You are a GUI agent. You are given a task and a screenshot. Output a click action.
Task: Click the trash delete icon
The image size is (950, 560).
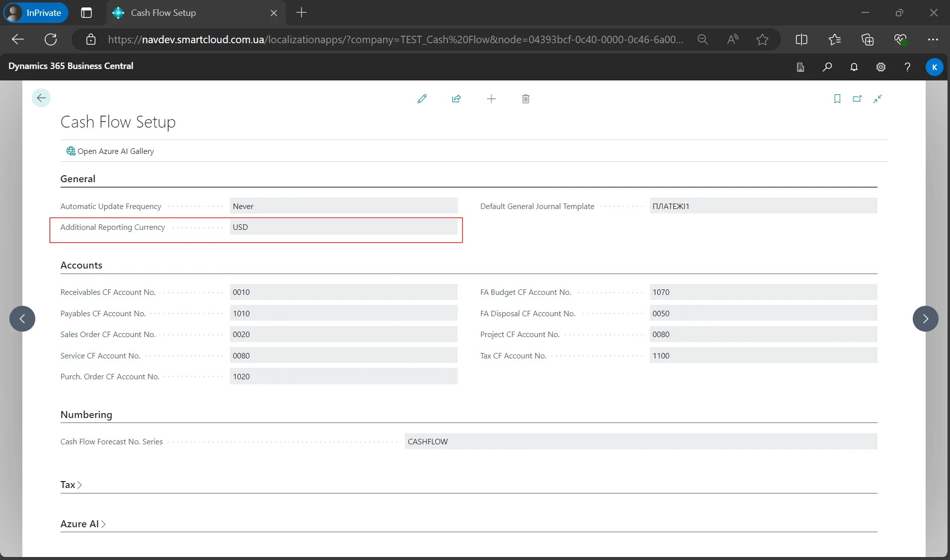click(526, 99)
